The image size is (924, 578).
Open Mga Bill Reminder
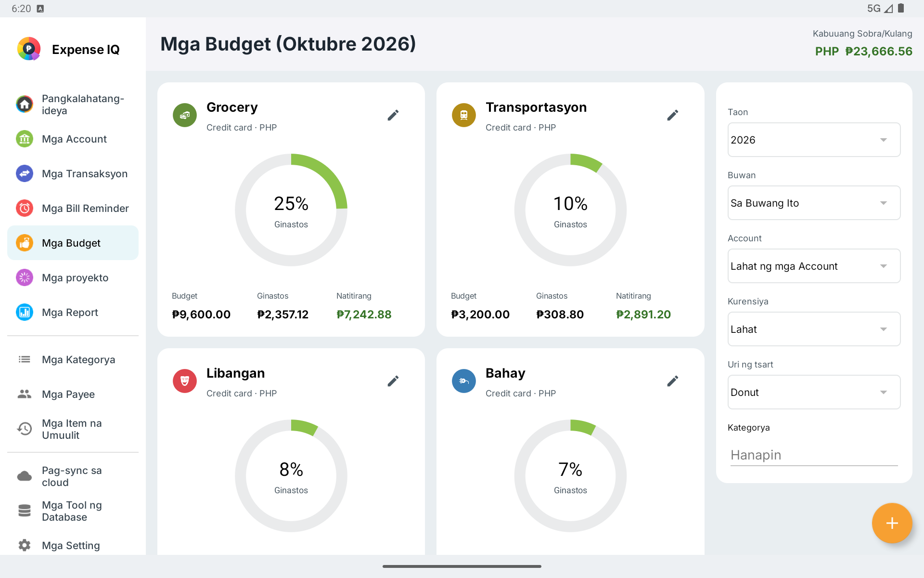click(x=73, y=209)
